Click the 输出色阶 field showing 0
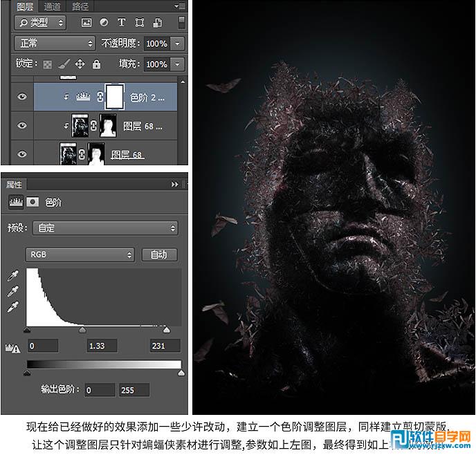The width and height of the screenshot is (476, 455). (x=100, y=390)
